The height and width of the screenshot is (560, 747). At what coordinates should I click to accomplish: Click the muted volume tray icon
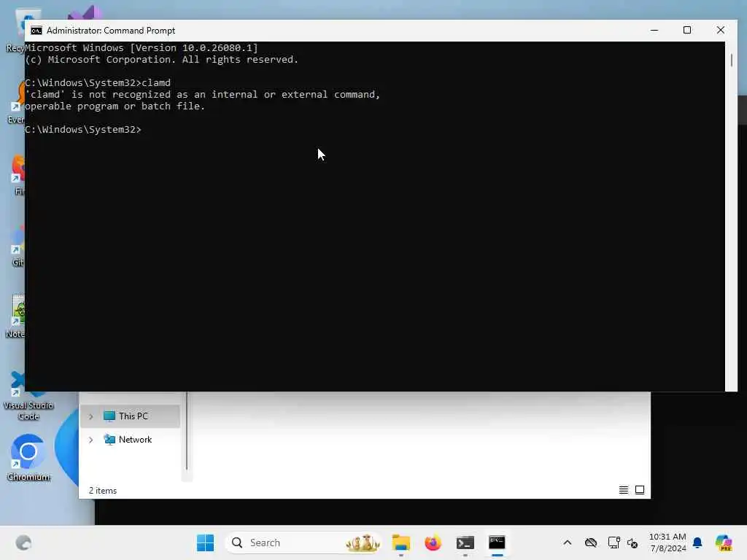pyautogui.click(x=632, y=542)
